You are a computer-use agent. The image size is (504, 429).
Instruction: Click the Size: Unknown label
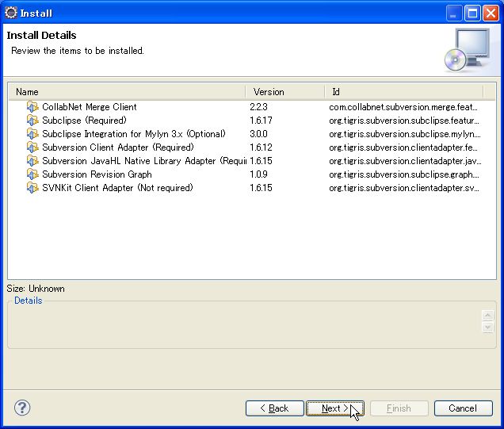pos(36,289)
